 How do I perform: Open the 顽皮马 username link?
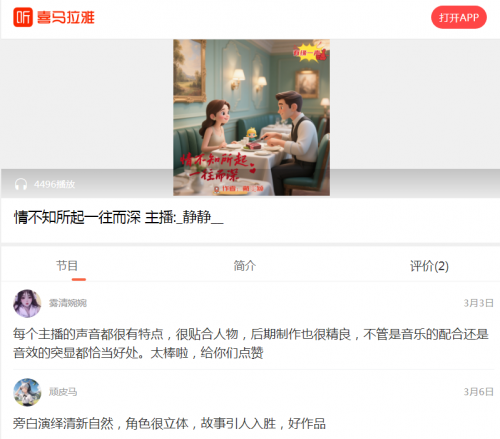[63, 392]
